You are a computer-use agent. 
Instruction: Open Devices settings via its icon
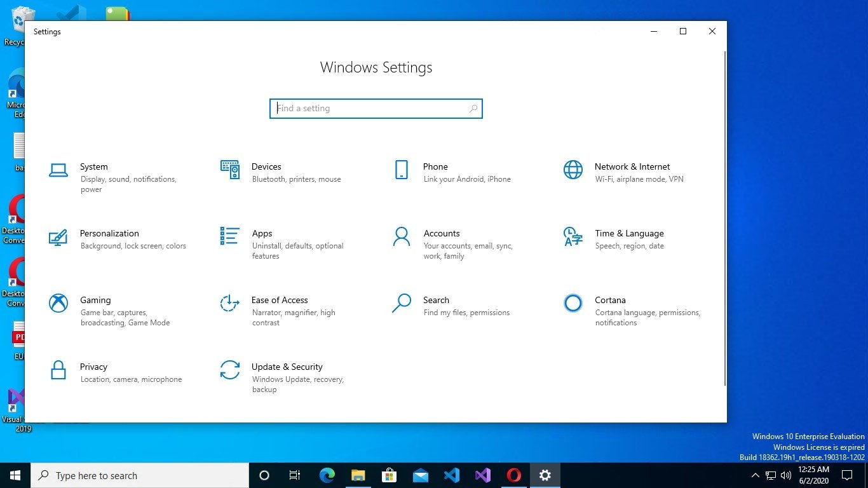(230, 170)
